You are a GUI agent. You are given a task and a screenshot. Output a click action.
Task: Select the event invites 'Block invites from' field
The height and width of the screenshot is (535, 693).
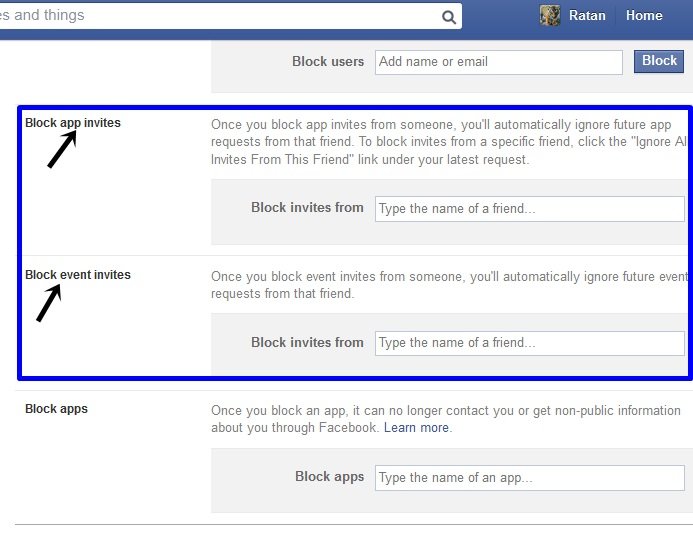coord(529,343)
